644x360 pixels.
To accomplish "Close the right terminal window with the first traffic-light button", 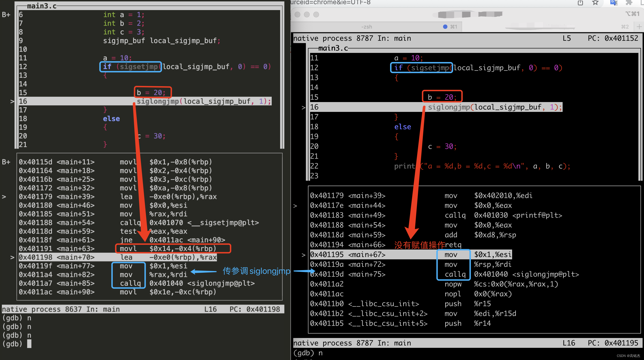I will click(x=297, y=15).
